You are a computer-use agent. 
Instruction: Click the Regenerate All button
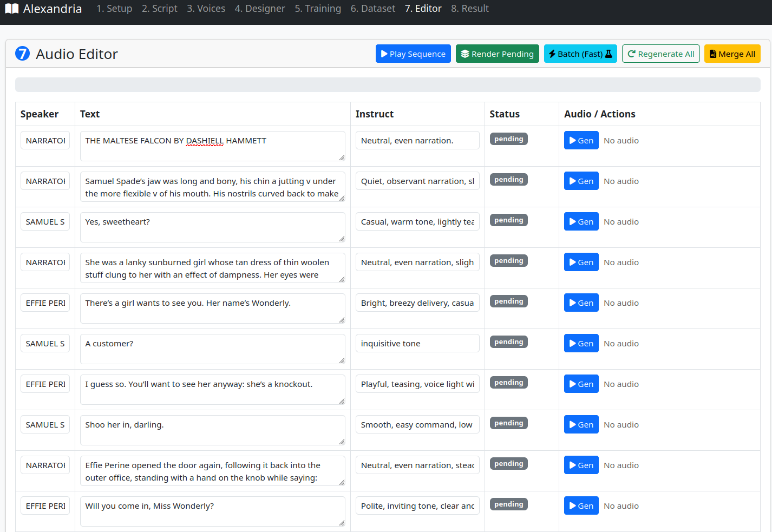click(660, 54)
